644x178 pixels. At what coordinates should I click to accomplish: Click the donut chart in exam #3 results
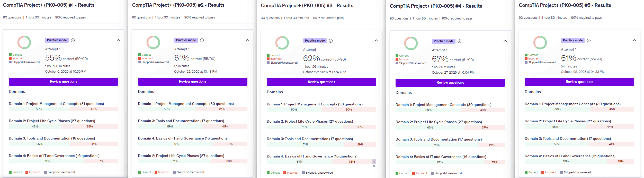point(282,43)
